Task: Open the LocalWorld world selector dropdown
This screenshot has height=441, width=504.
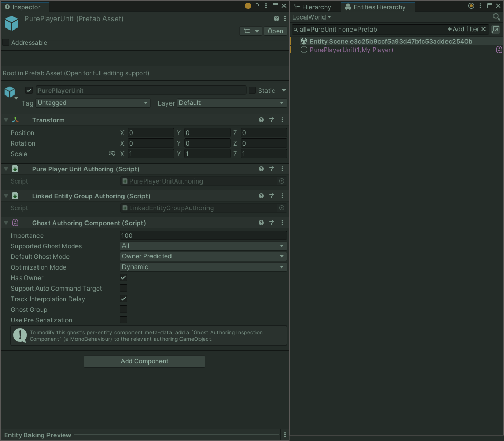Action: 311,16
